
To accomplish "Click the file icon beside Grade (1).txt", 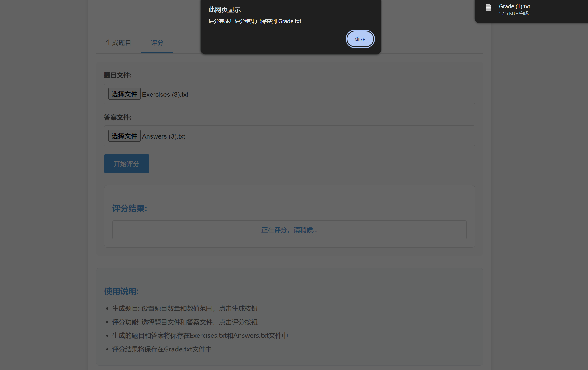I will tap(488, 8).
